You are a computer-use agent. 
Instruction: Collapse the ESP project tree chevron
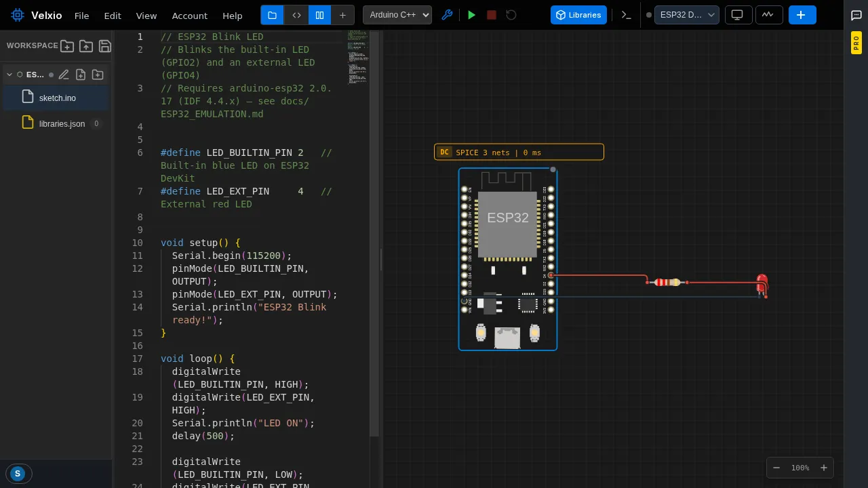tap(9, 75)
